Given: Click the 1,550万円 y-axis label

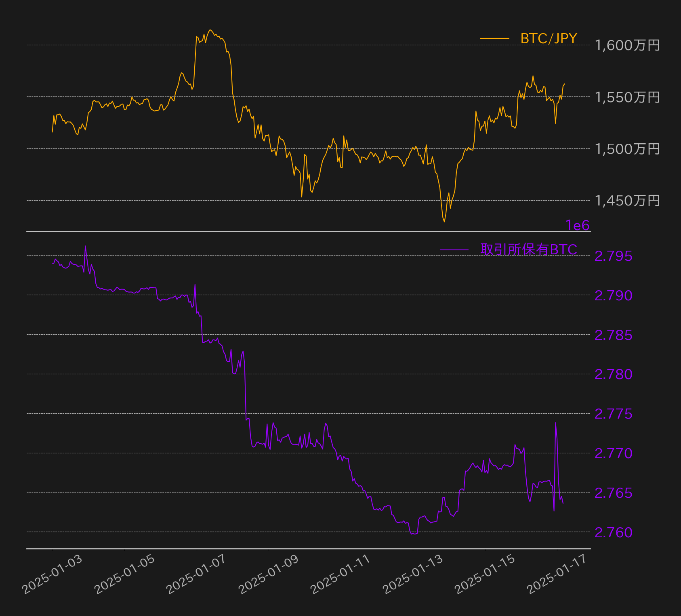Looking at the screenshot, I should pyautogui.click(x=627, y=97).
